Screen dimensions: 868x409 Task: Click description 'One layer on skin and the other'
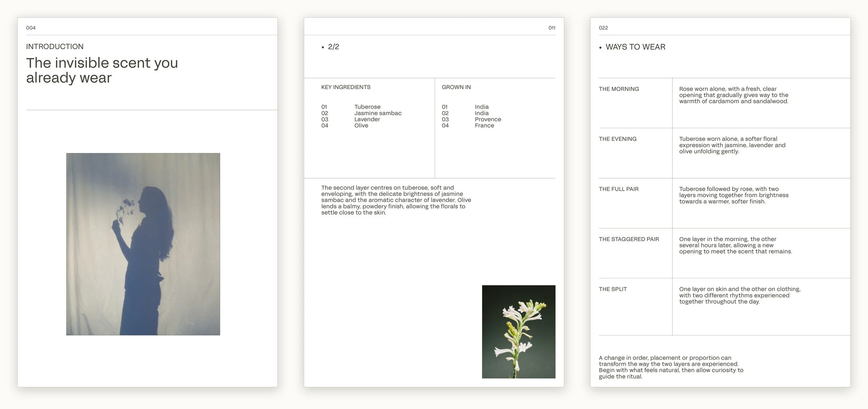point(740,295)
